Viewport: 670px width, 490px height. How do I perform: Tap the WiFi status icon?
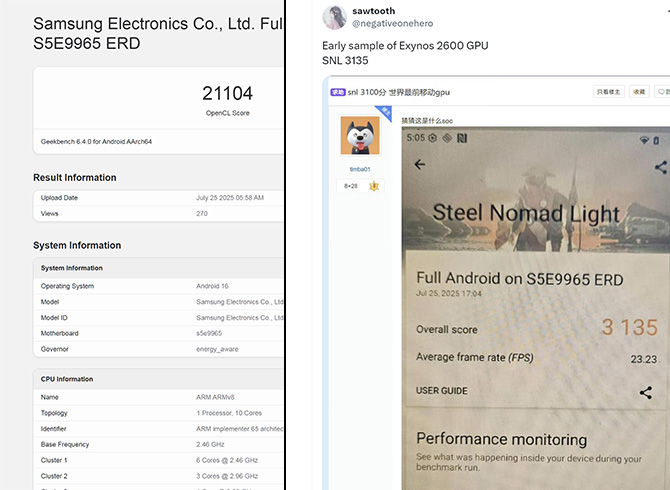pos(644,138)
